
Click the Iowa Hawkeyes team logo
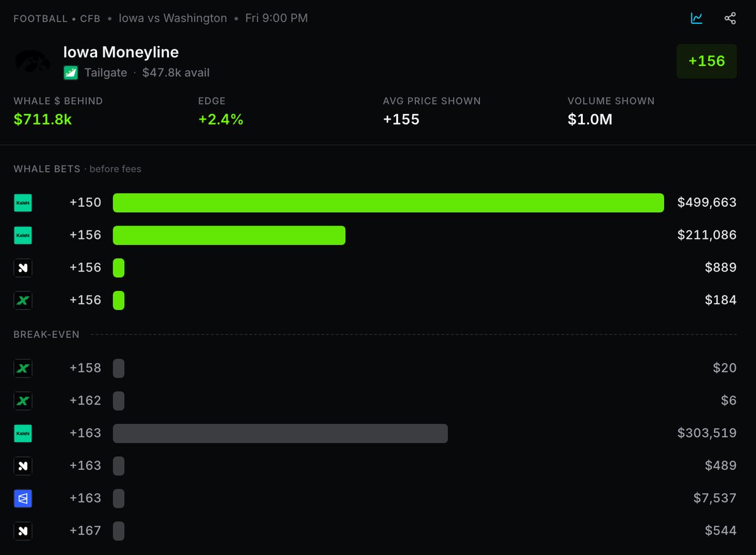coord(33,62)
